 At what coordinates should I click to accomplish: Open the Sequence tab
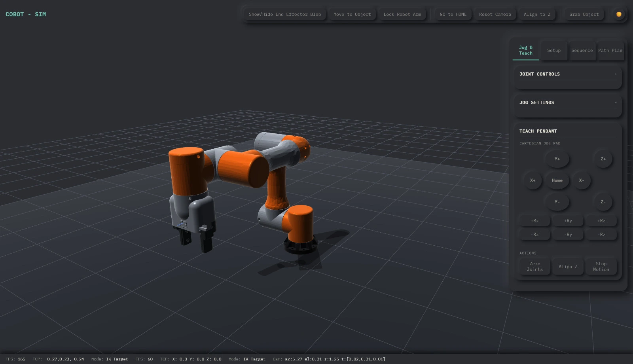(582, 50)
